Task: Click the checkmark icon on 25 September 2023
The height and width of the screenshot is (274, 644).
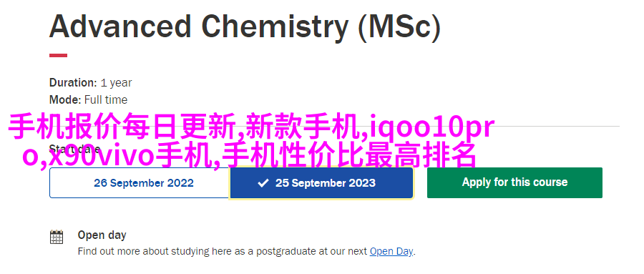Action: click(263, 183)
